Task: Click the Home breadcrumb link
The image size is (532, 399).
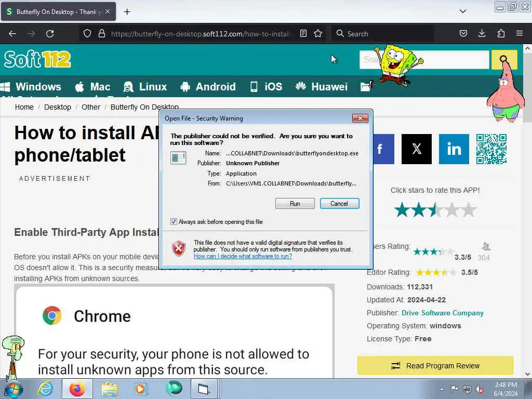Action: pyautogui.click(x=24, y=107)
